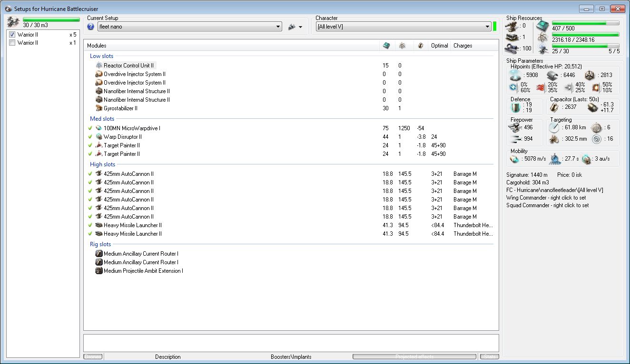Click the targeting range icon showing 61.88 km

(554, 127)
